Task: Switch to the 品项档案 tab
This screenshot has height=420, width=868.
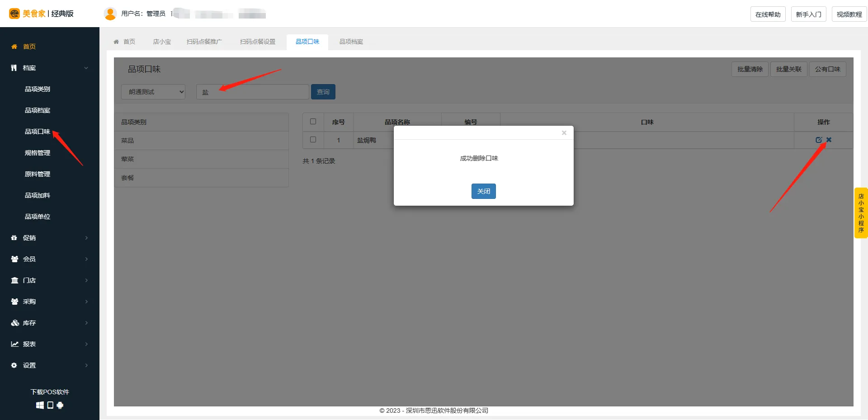Action: (x=351, y=42)
